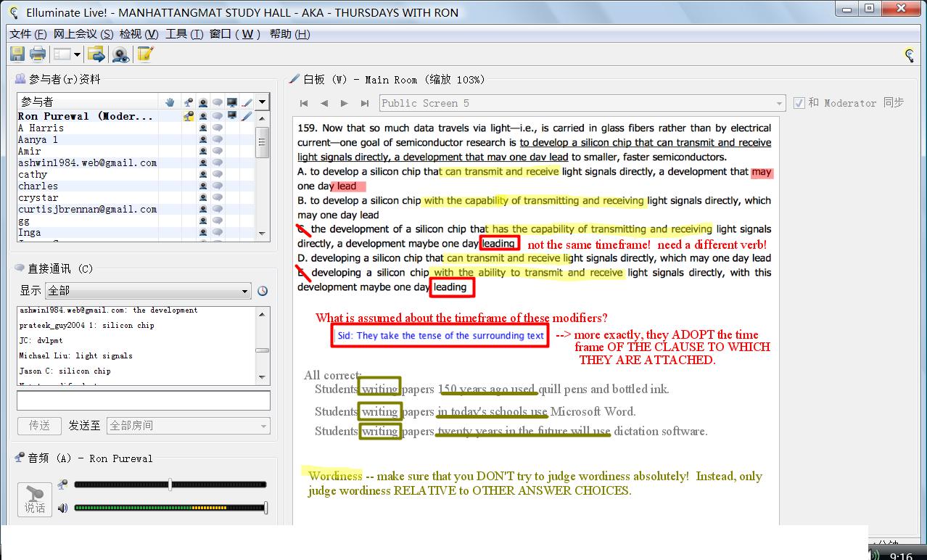Toggle Ron Purewal's whiteboard pen permission icon
Viewport: 927px width, 560px height.
pyautogui.click(x=247, y=116)
